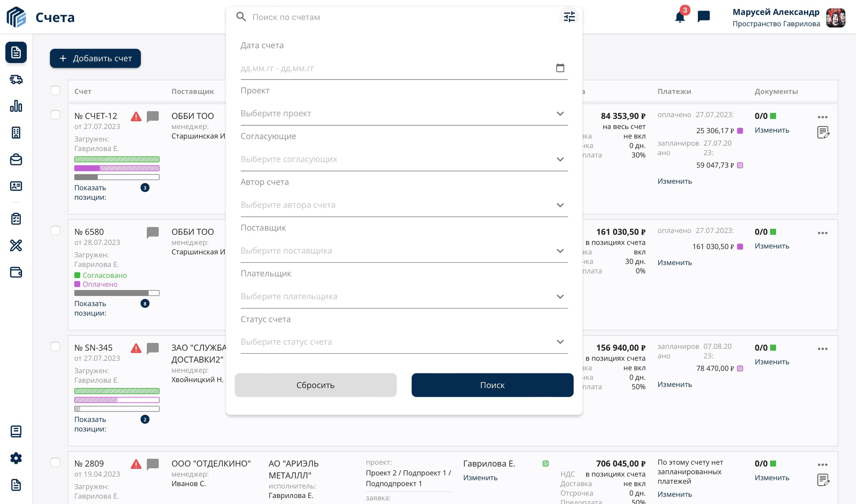Click Изменить under documents for invoice 6580
856x504 pixels.
tap(772, 246)
